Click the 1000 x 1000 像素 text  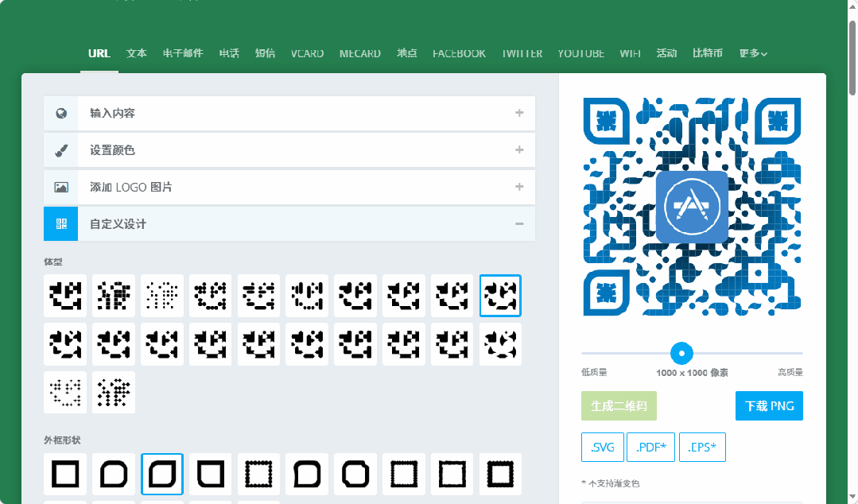(692, 373)
